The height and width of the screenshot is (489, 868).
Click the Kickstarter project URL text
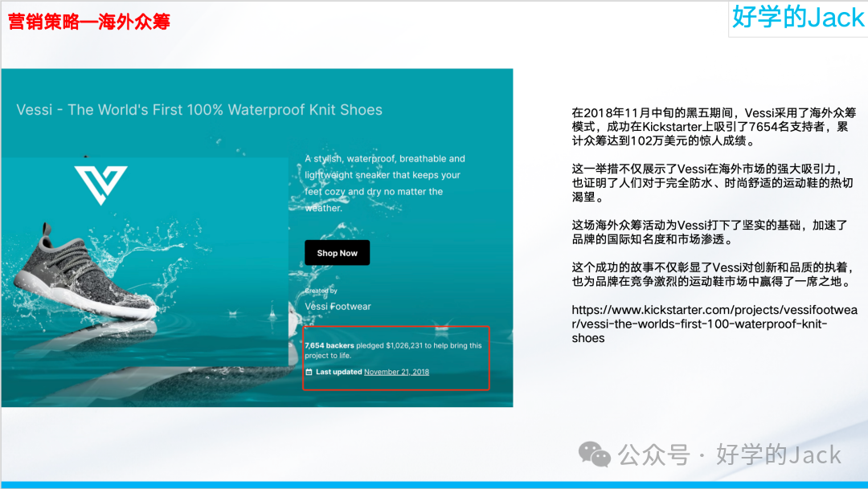point(714,324)
